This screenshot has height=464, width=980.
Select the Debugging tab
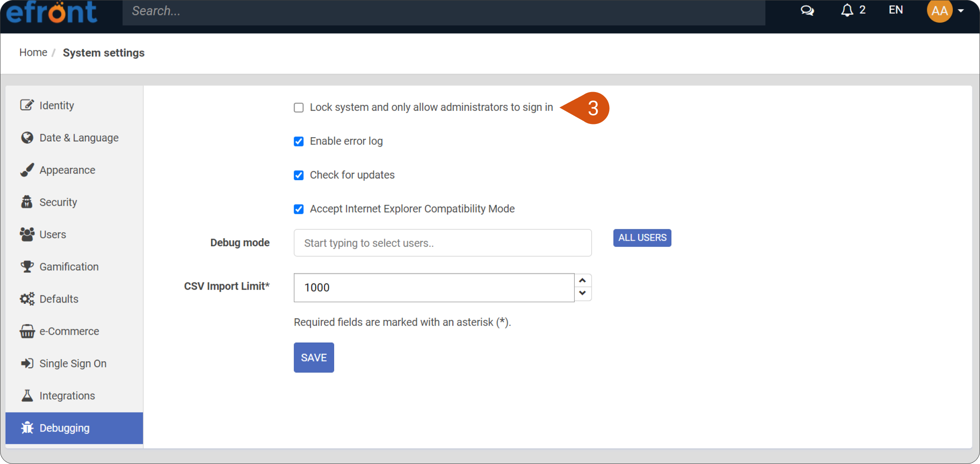[75, 428]
